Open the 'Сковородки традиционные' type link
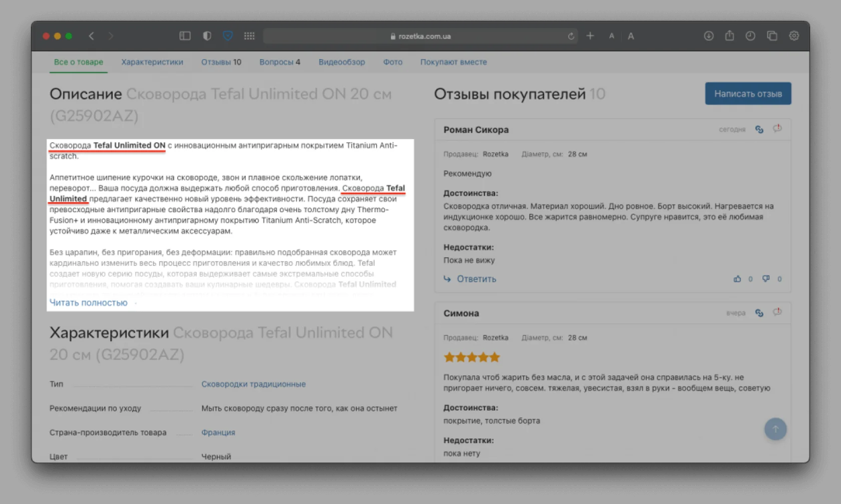 pyautogui.click(x=253, y=384)
